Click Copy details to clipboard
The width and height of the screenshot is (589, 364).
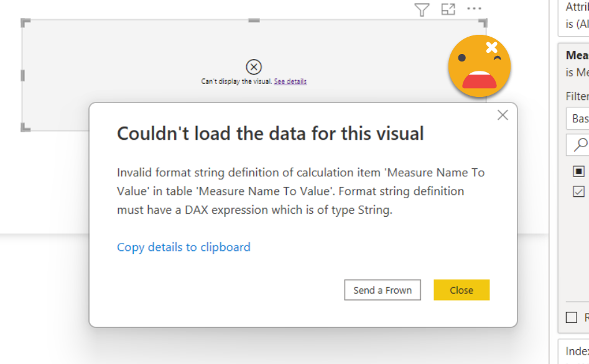click(x=183, y=247)
